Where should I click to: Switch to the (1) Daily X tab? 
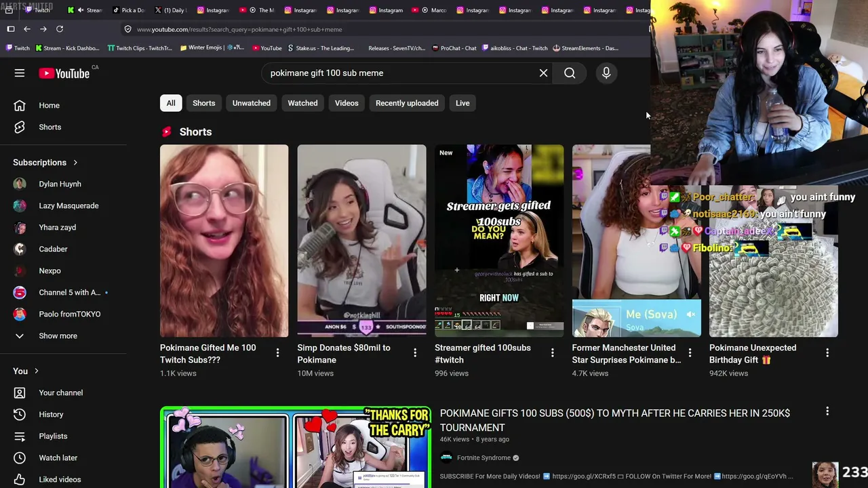171,10
